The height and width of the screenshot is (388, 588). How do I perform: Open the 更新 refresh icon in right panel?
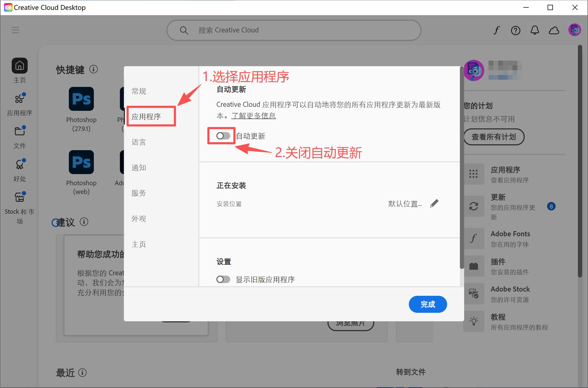[x=474, y=206]
